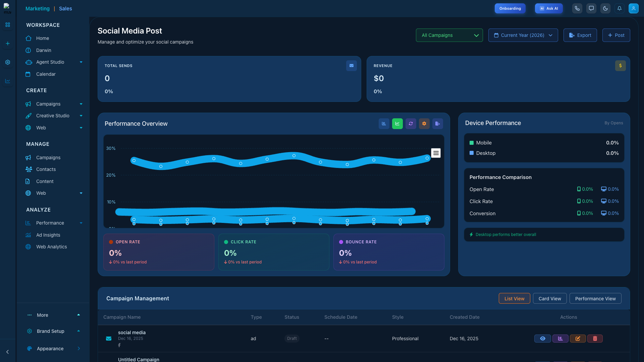Click the Export button

580,35
